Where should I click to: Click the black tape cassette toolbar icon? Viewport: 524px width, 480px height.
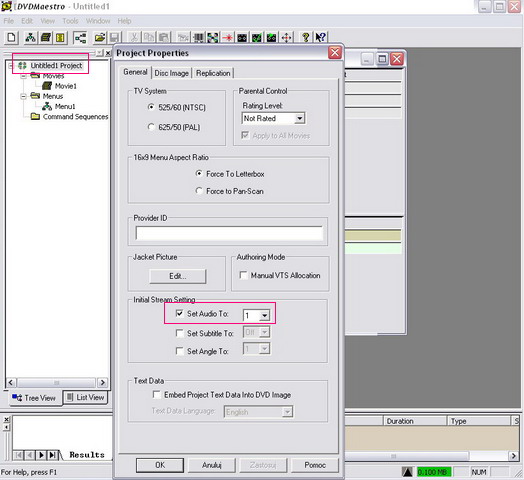pyautogui.click(x=242, y=37)
